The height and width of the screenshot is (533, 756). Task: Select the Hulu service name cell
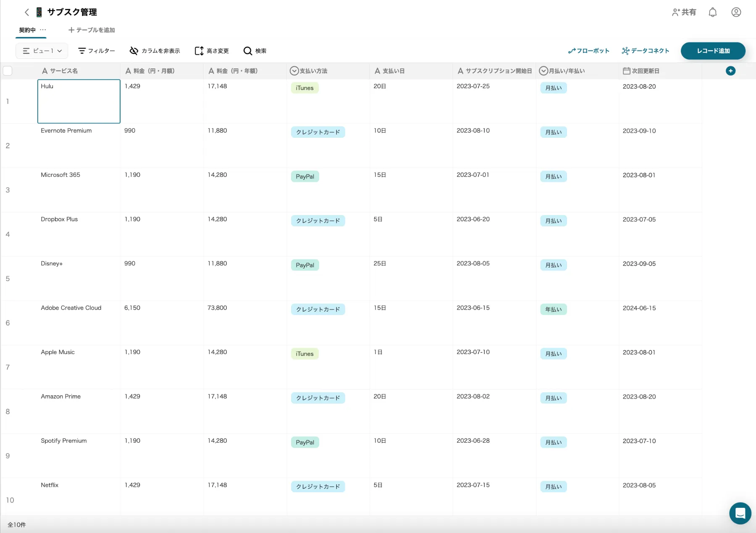coord(79,101)
